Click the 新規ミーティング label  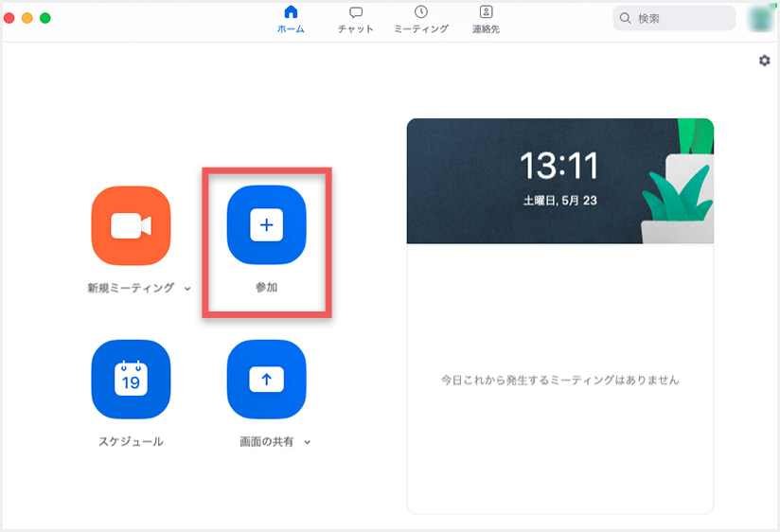tap(131, 288)
